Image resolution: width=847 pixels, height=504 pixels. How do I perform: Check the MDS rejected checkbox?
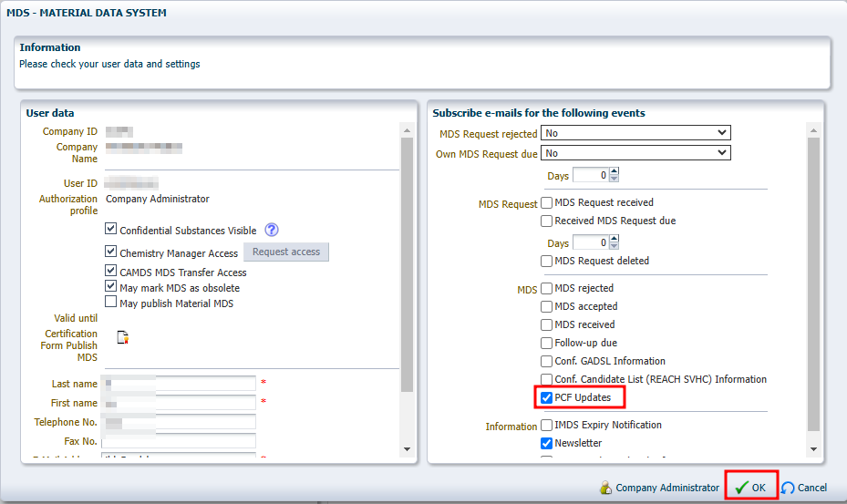click(547, 289)
